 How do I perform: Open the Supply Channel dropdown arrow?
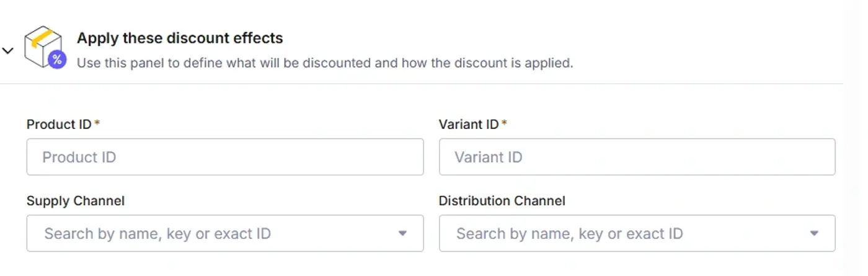[402, 234]
